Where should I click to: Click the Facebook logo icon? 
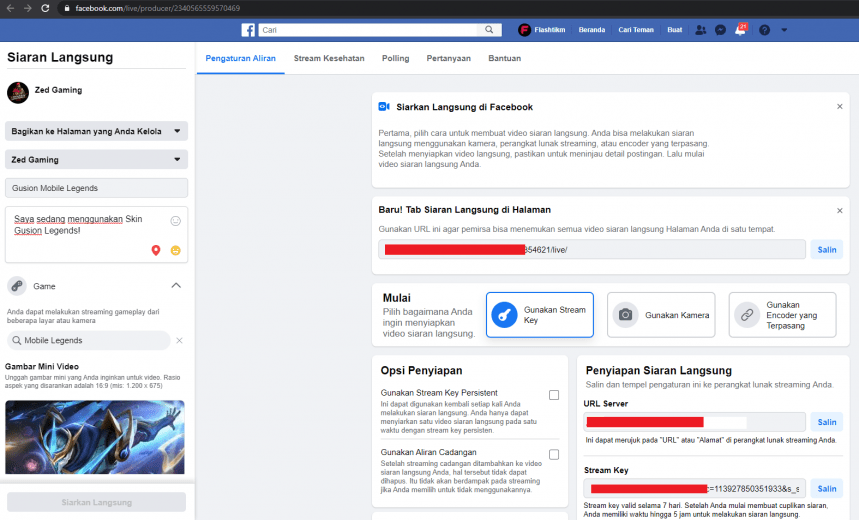248,30
